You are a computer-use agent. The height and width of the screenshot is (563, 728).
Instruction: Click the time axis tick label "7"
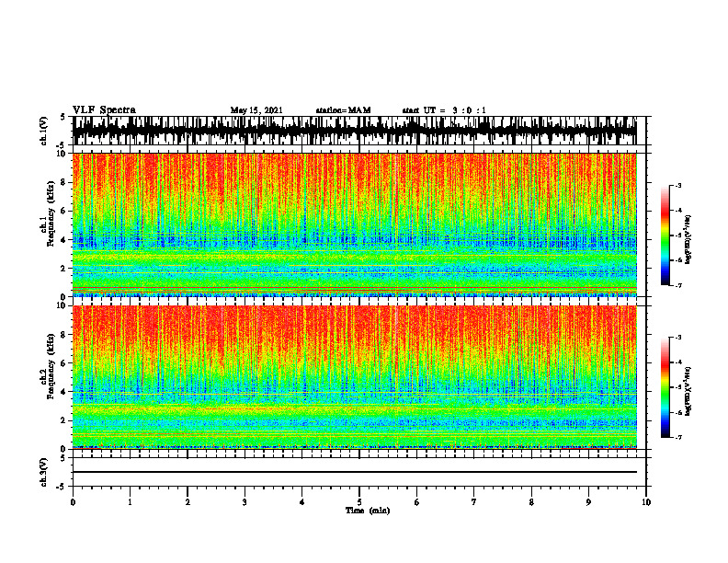click(x=474, y=502)
